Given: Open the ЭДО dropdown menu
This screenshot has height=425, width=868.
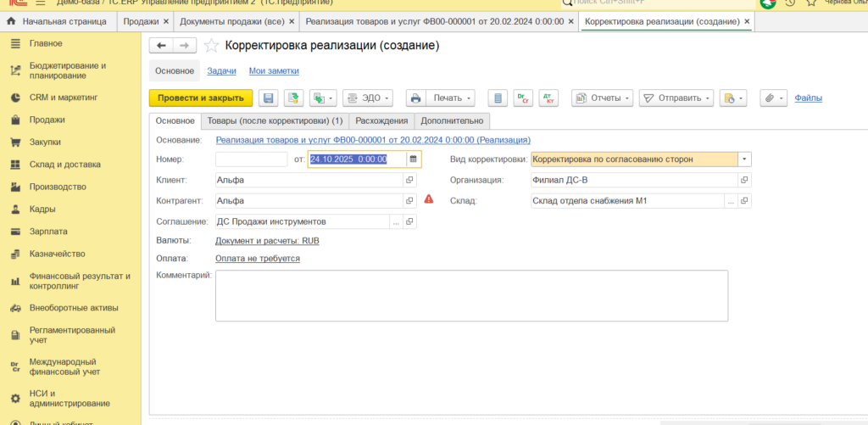Looking at the screenshot, I should (x=368, y=98).
